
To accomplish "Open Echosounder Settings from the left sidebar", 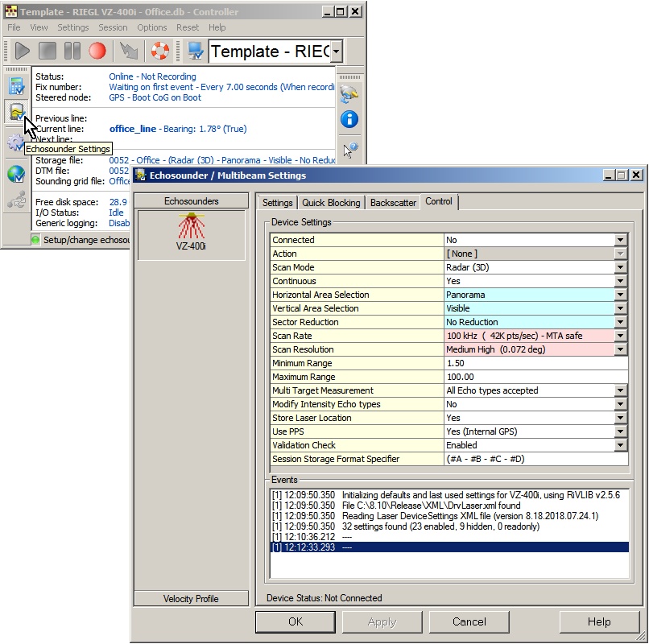I will [16, 113].
